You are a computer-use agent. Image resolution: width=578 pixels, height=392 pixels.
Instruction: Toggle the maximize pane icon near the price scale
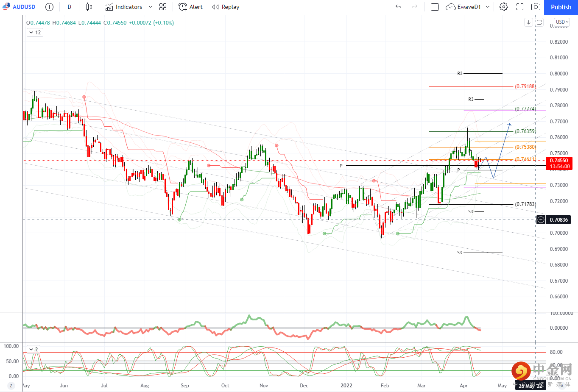pos(539,22)
